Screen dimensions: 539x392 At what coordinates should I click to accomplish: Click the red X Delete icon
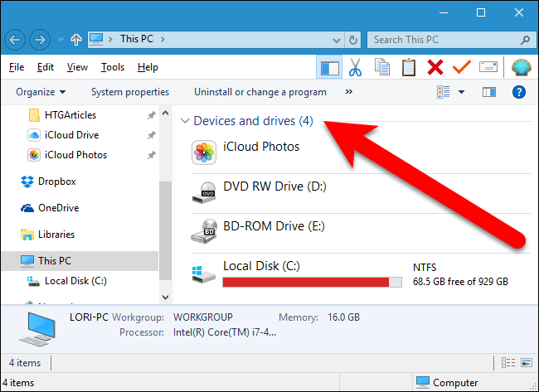coord(435,67)
